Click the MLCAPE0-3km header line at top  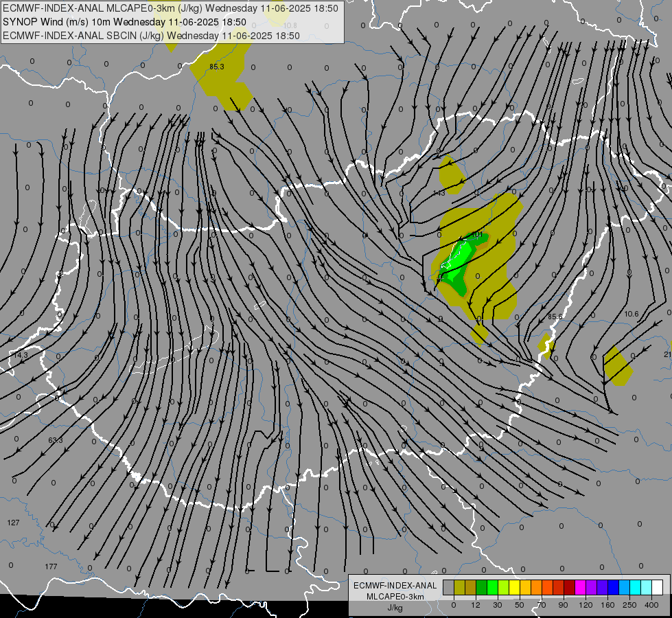[170, 8]
